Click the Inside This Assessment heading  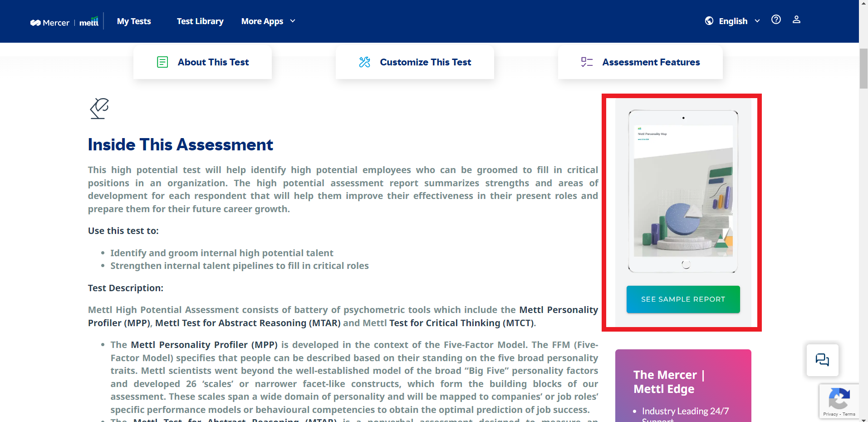click(x=180, y=144)
